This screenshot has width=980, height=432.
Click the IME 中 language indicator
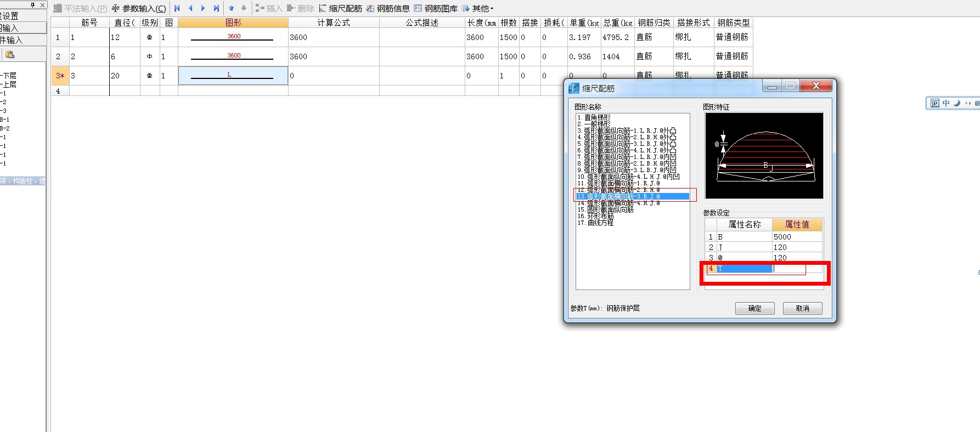coord(946,103)
